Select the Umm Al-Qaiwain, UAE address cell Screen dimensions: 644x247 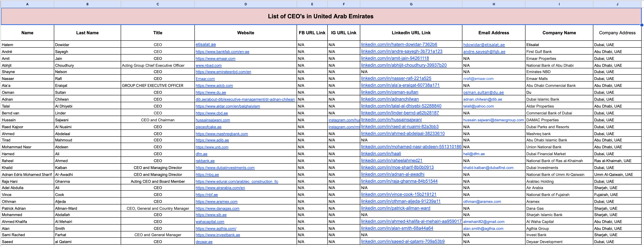[x=617, y=174]
